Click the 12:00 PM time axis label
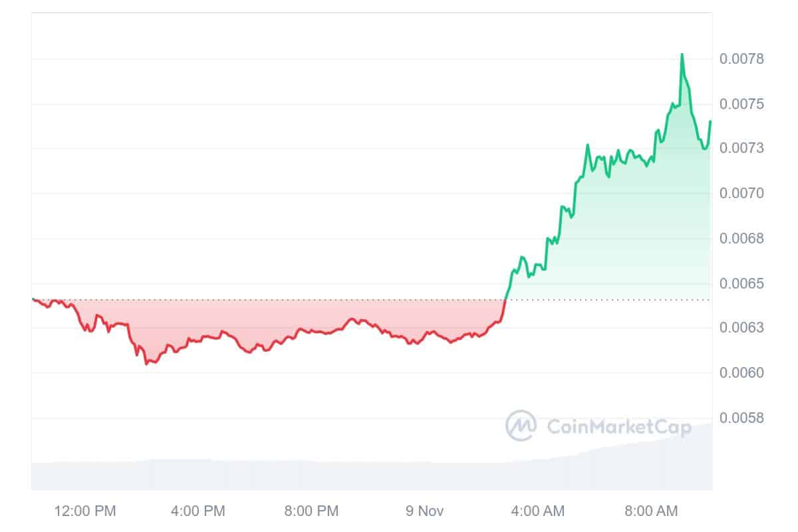This screenshot has width=798, height=532. click(86, 511)
